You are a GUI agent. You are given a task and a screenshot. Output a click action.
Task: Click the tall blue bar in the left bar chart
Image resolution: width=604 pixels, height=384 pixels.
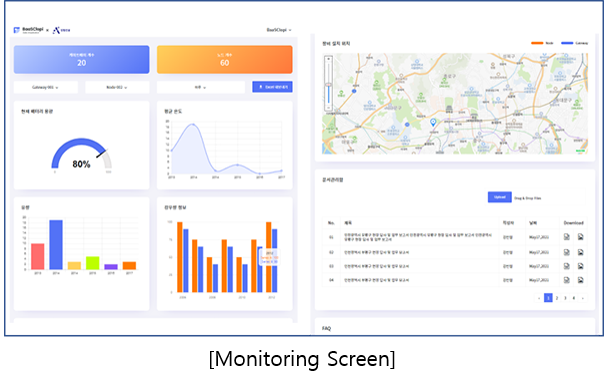pyautogui.click(x=56, y=245)
